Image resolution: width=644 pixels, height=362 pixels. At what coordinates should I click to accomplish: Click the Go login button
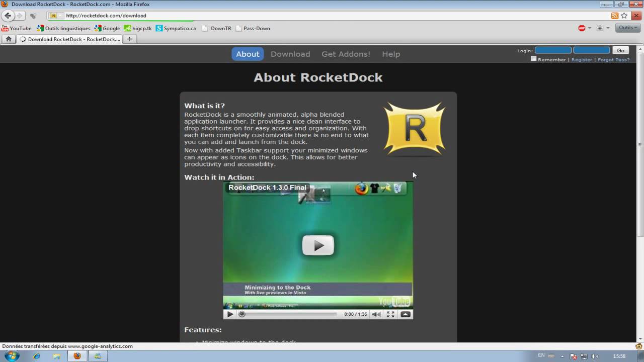click(x=621, y=50)
